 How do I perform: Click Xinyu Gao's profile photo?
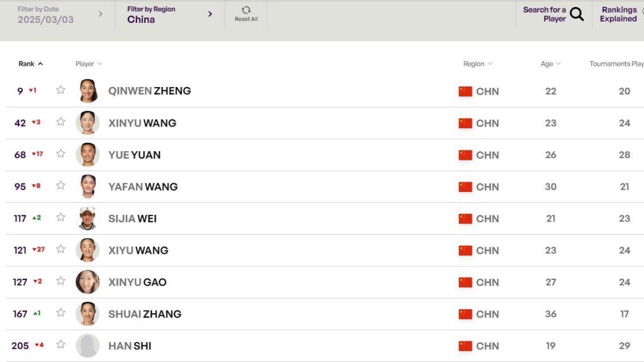pos(88,282)
